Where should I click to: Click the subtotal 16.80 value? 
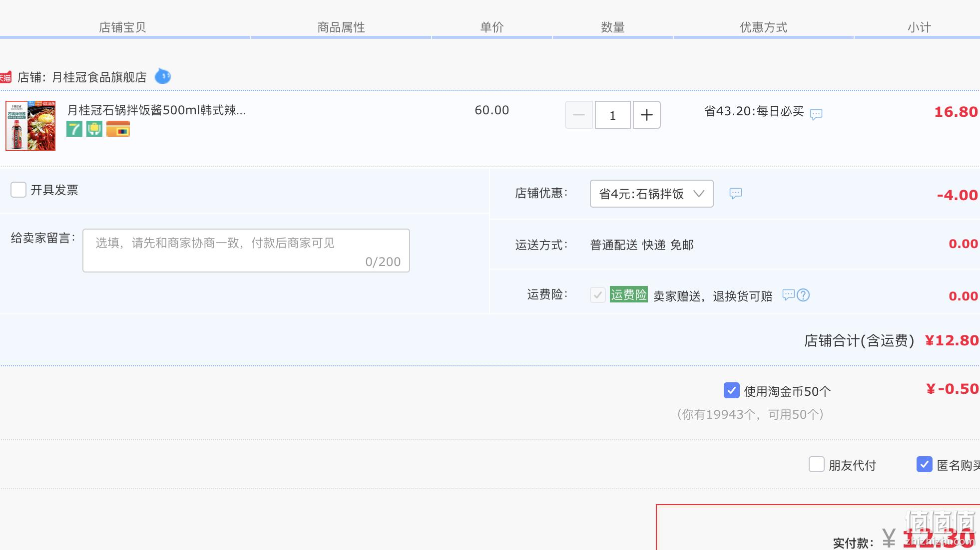point(956,112)
